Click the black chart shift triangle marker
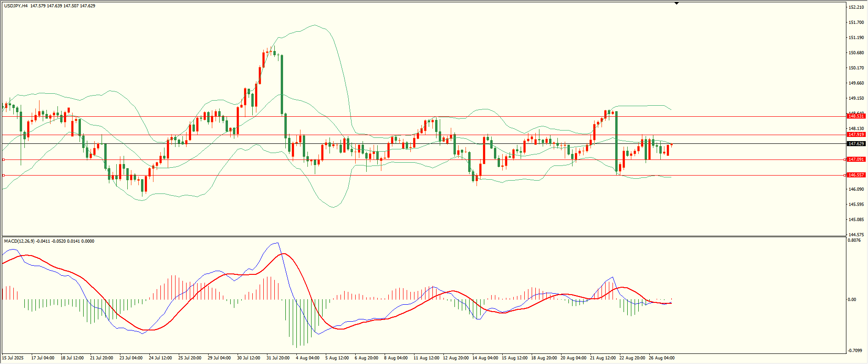This screenshot has height=364, width=868. (676, 3)
